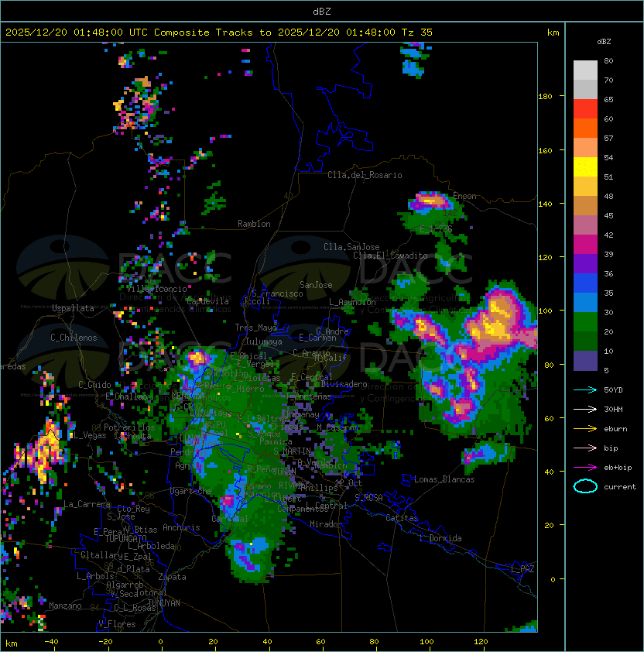Select the orange 57-60 dBZ color swatch
This screenshot has width=644, height=652.
[585, 128]
